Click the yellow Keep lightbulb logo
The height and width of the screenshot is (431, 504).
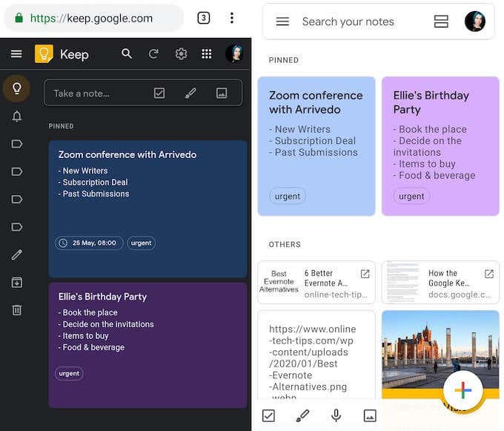(44, 53)
